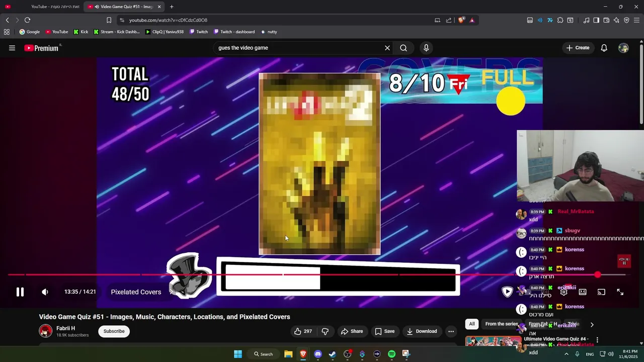Pause the video with the player pause button

20,292
